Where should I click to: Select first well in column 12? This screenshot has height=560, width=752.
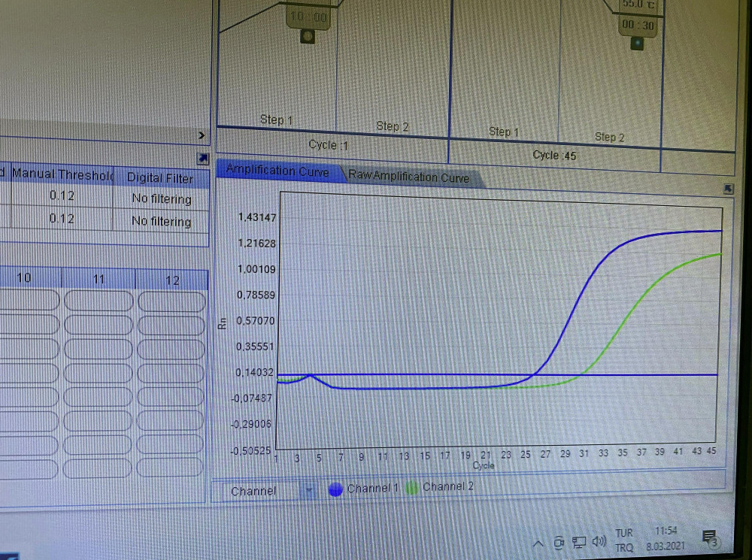[171, 302]
